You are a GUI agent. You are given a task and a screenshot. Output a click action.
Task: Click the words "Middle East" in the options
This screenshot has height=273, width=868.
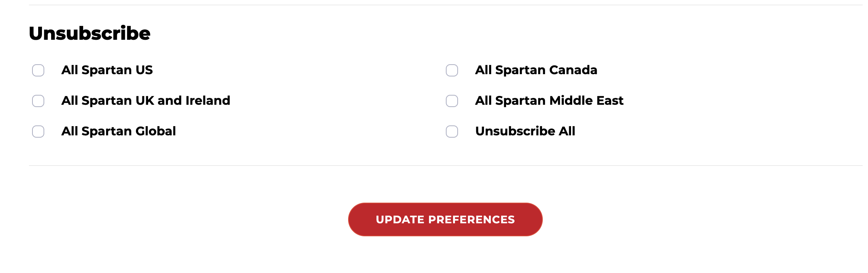click(586, 101)
